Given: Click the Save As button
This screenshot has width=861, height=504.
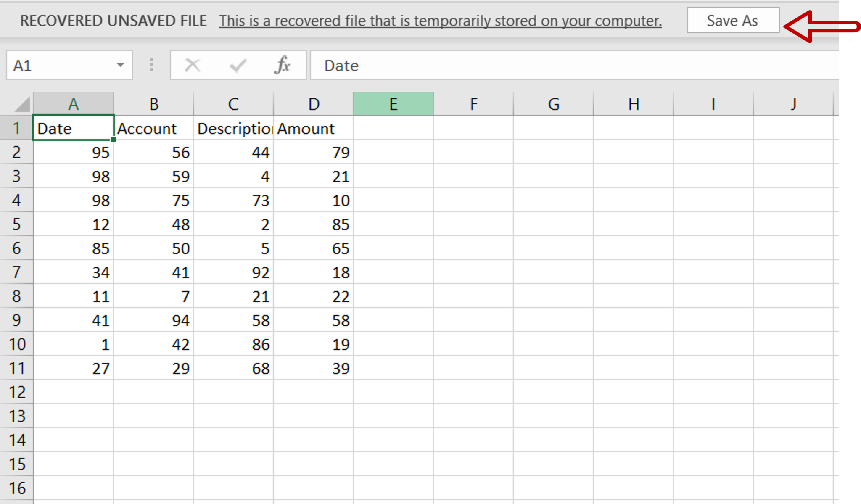Looking at the screenshot, I should point(733,20).
